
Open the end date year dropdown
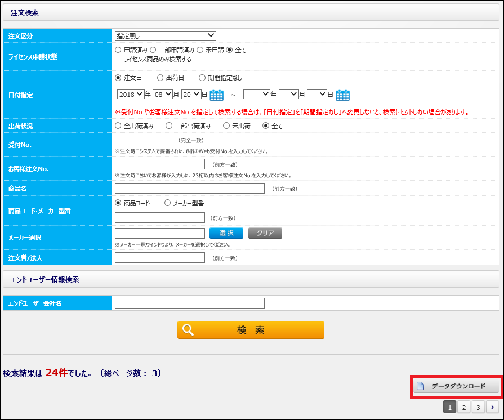point(256,95)
